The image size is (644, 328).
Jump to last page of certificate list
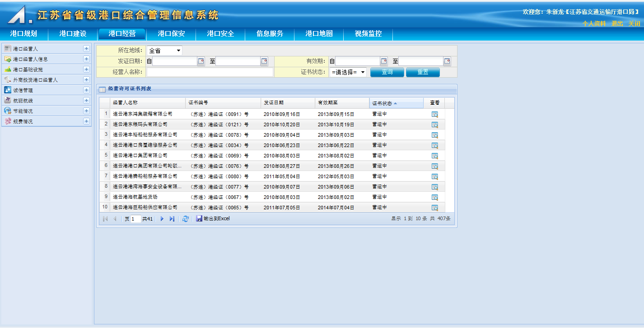click(x=172, y=219)
